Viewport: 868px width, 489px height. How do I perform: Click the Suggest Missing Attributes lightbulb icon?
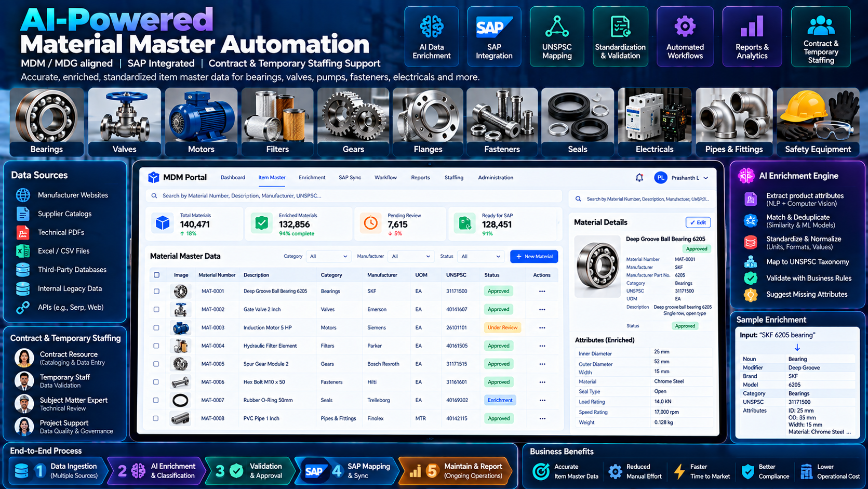(x=751, y=295)
